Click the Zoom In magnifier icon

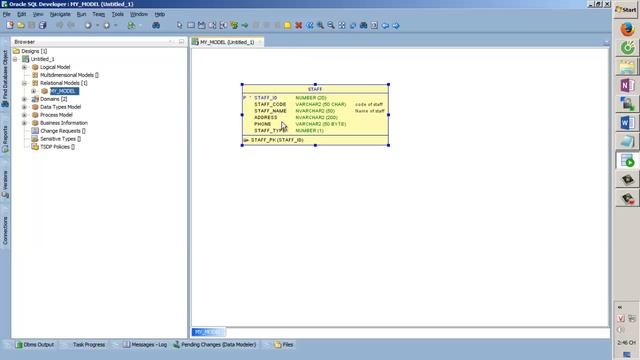320,25
